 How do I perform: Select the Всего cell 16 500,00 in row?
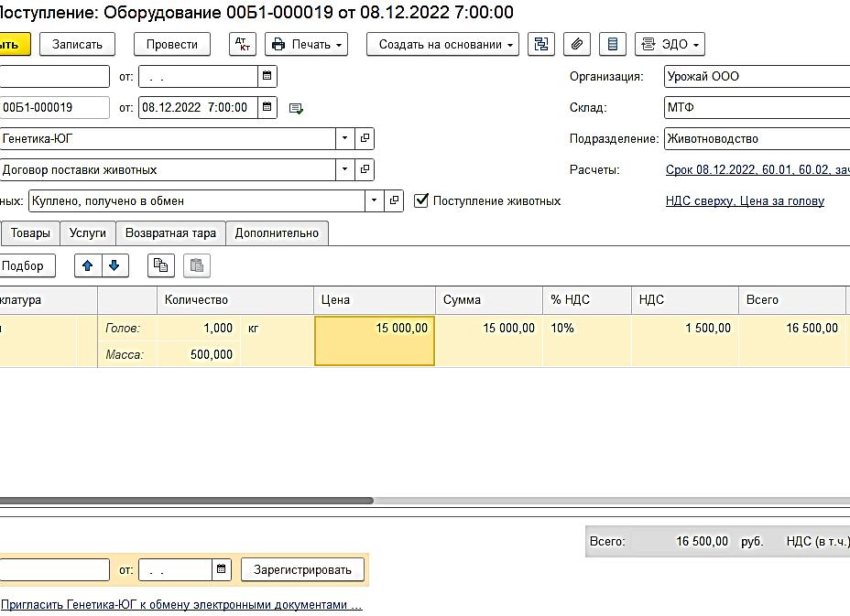tap(792, 340)
